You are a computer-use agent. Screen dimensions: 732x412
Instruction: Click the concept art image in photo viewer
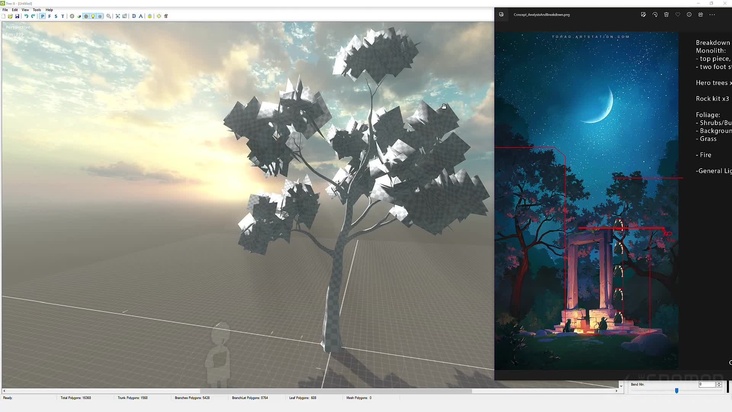point(587,201)
